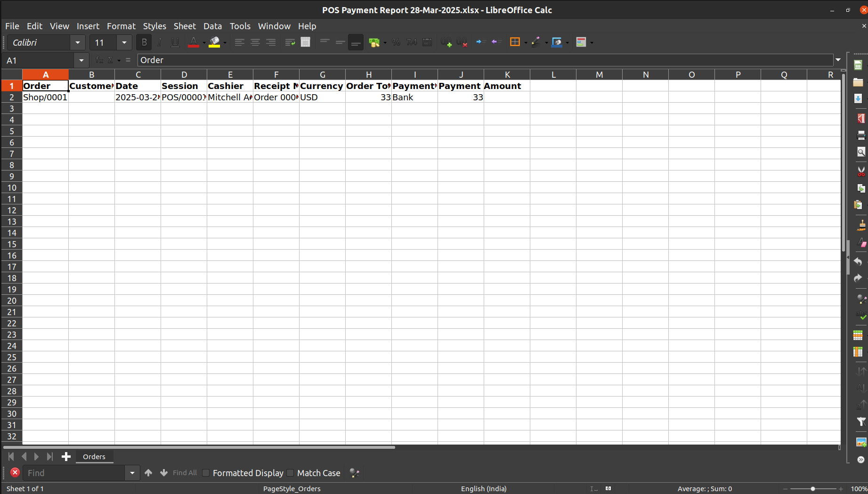Open Function Wizard
868x494 pixels.
(99, 60)
